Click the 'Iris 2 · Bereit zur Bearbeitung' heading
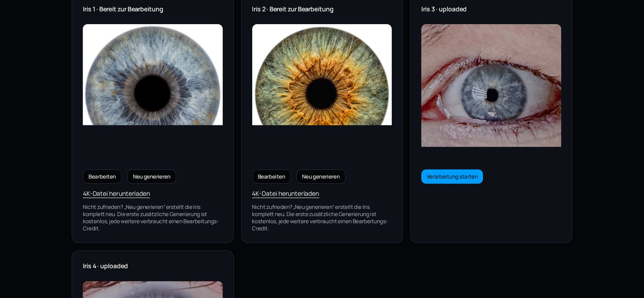The height and width of the screenshot is (298, 644). click(x=292, y=9)
